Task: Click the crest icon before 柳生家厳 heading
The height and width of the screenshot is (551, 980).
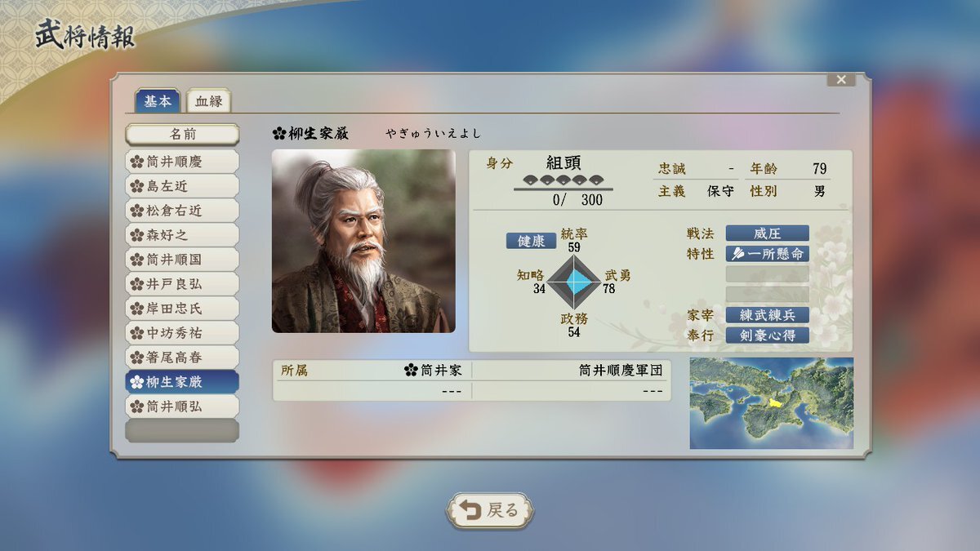Action: point(279,133)
